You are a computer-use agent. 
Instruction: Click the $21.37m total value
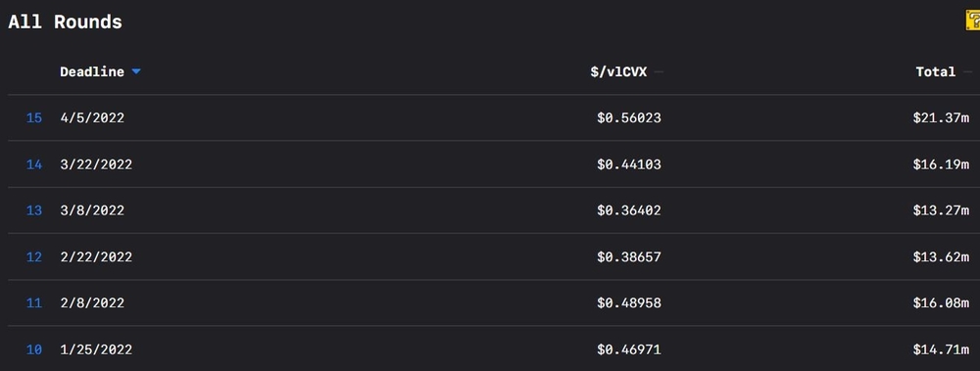pos(941,117)
